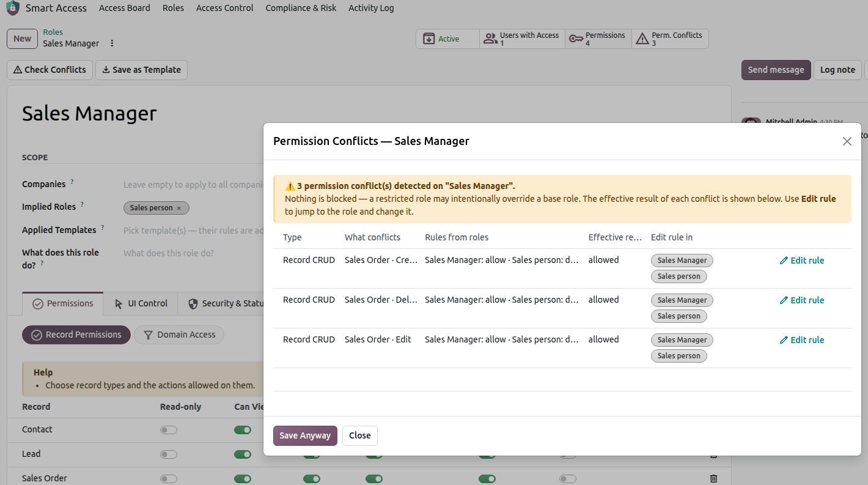The height and width of the screenshot is (485, 868).
Task: Click the Log note button
Action: point(837,70)
